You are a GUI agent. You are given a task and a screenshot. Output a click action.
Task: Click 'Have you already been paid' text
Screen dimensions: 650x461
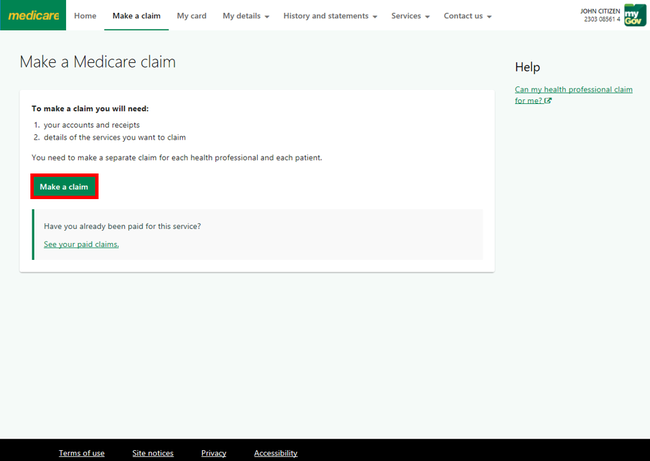pyautogui.click(x=122, y=226)
